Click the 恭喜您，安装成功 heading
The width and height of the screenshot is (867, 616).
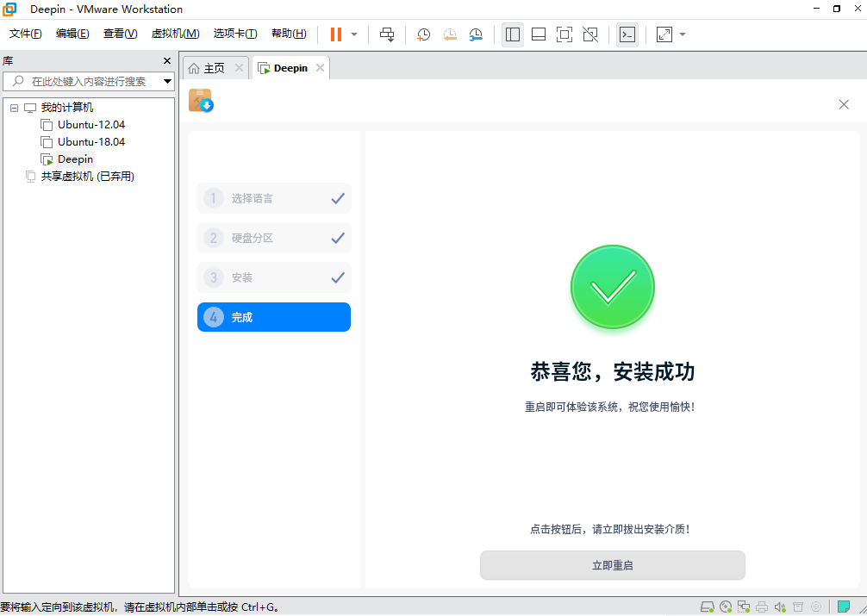pyautogui.click(x=612, y=372)
